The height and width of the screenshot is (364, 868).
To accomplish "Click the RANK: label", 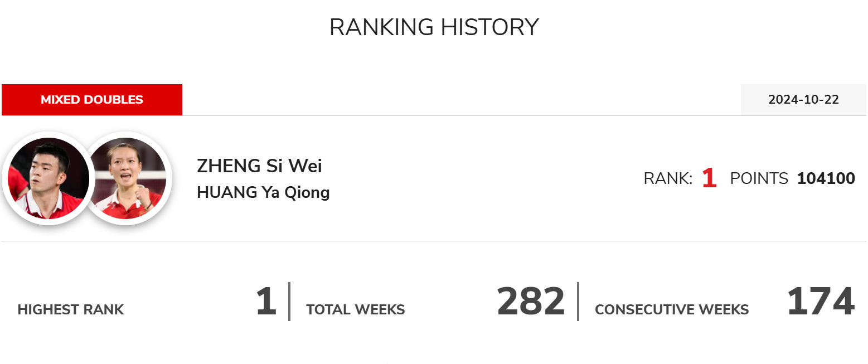I will click(668, 179).
